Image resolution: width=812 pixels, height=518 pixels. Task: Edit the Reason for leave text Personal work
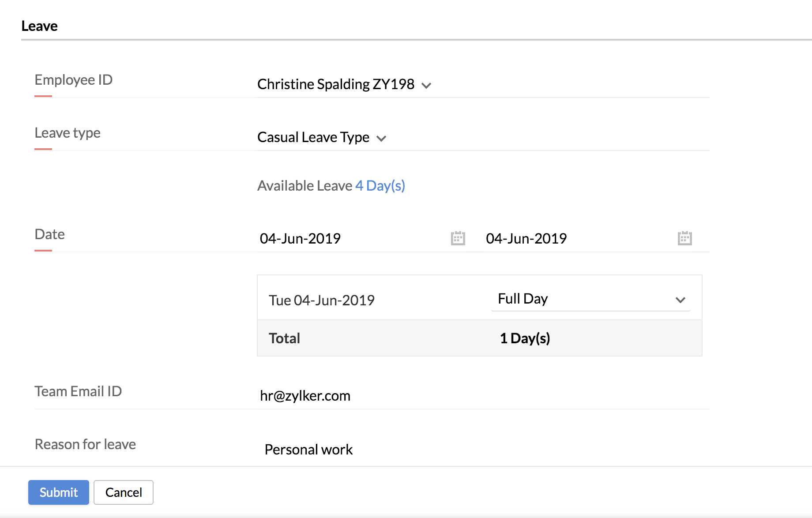pyautogui.click(x=308, y=450)
